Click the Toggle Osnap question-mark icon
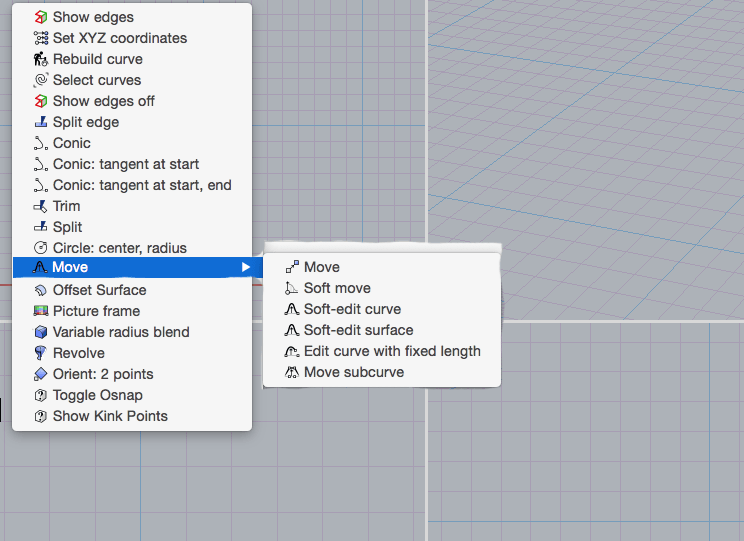This screenshot has height=541, width=744. point(41,395)
